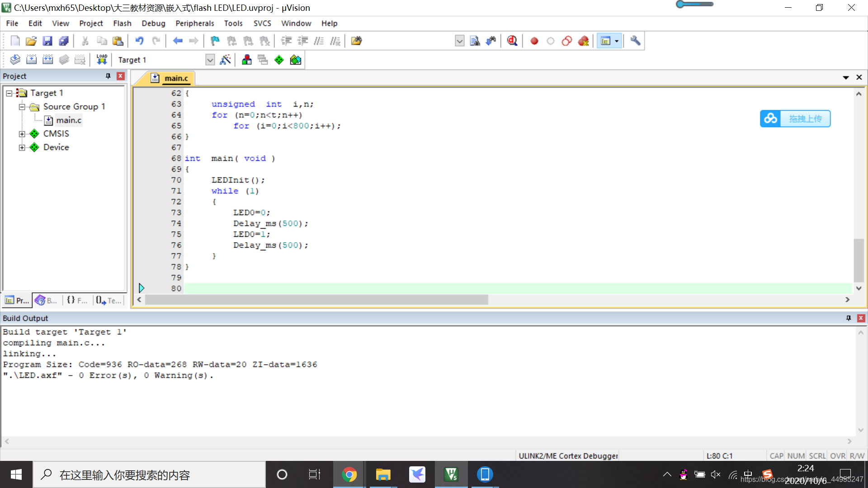Kill all breakpoints icon
Viewport: 868px width, 488px height.
[x=583, y=41]
